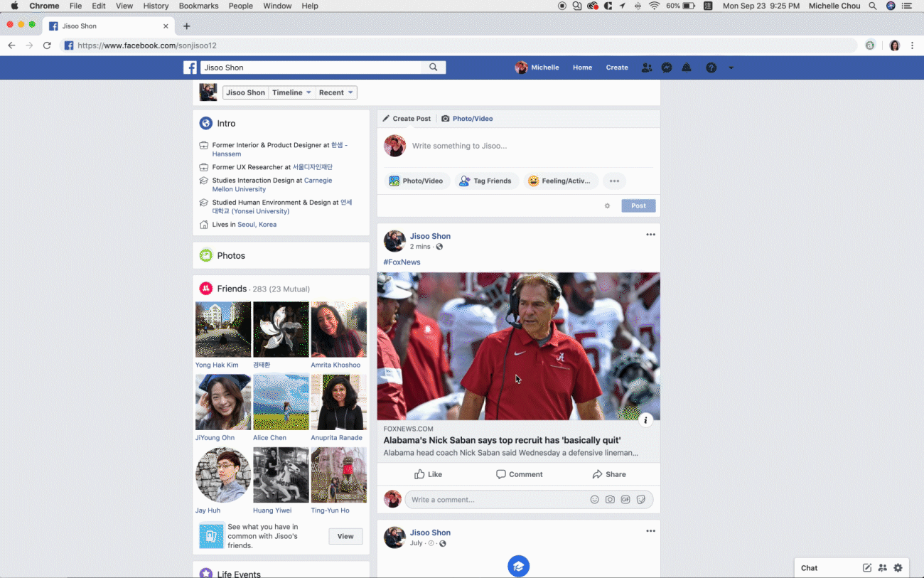This screenshot has width=924, height=578.
Task: Open Messenger icon in top bar
Action: pos(667,68)
